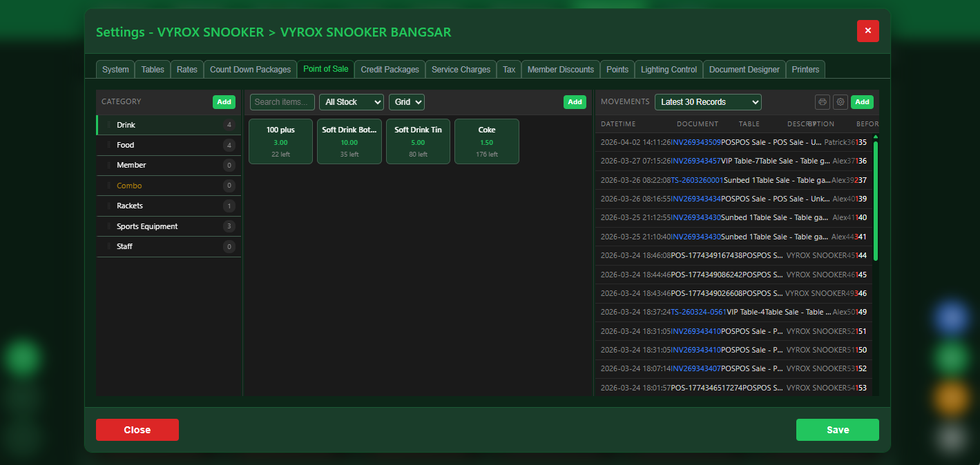The image size is (980, 465).
Task: Click the reorder handle next to Food
Action: coord(108,145)
